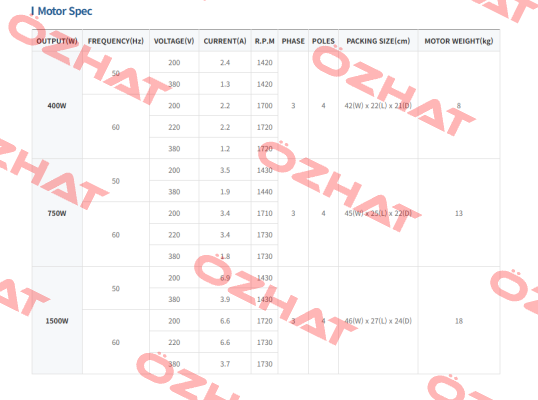Click the 46(W) x 27(L) x 24(D) packing size
This screenshot has width=538, height=400.
[x=378, y=321]
